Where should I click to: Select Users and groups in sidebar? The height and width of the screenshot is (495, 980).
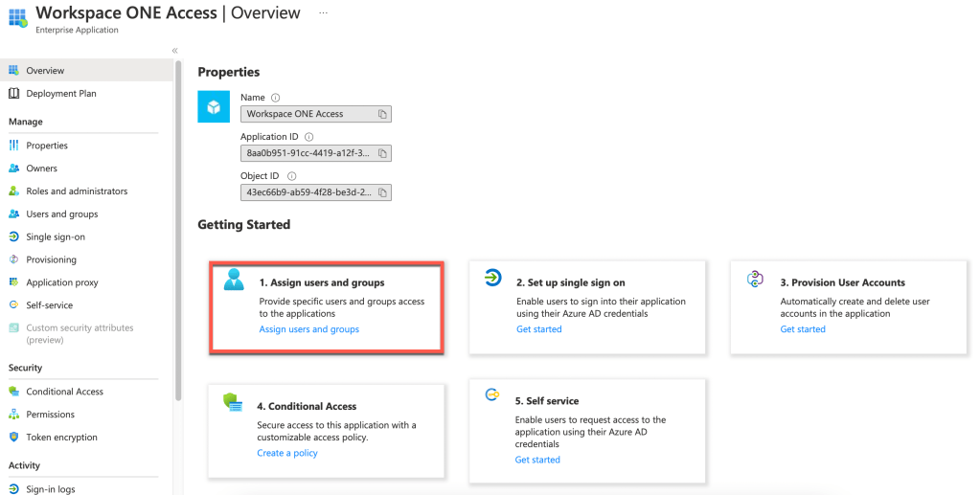tap(61, 214)
